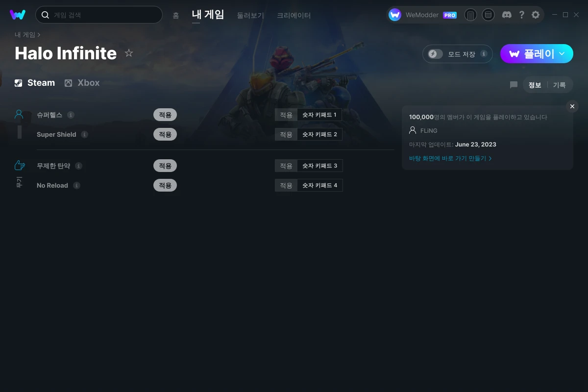Image resolution: width=588 pixels, height=392 pixels.
Task: Expand the 플레이 button dropdown arrow
Action: click(562, 54)
